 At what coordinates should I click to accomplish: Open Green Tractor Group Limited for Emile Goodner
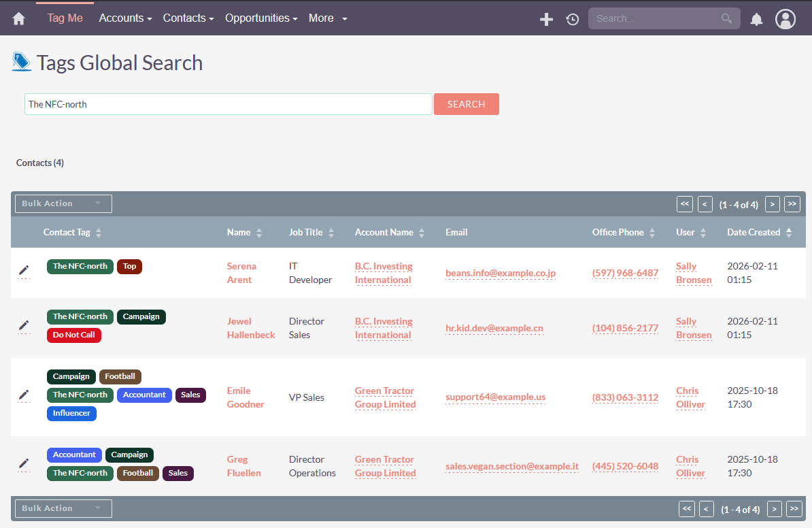click(386, 397)
